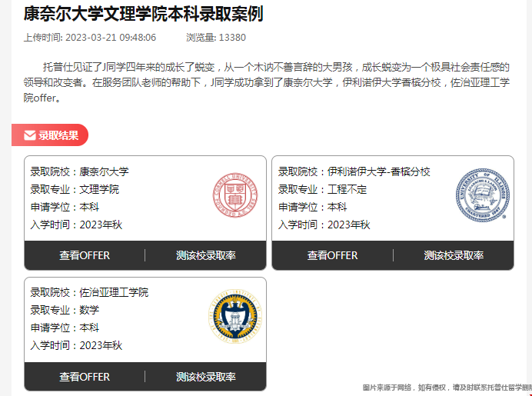532x396 pixels.
Task: Click 录取院校：佐治亚理工学院 text
Action: (x=89, y=292)
